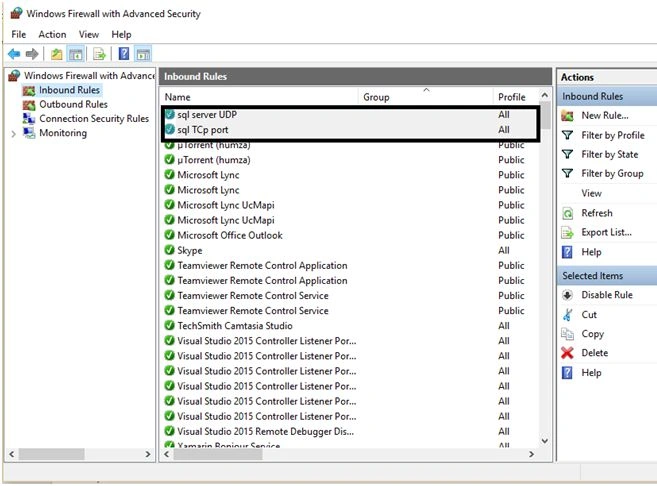This screenshot has height=486, width=657.
Task: Click the Export List icon in Actions pane
Action: [567, 232]
